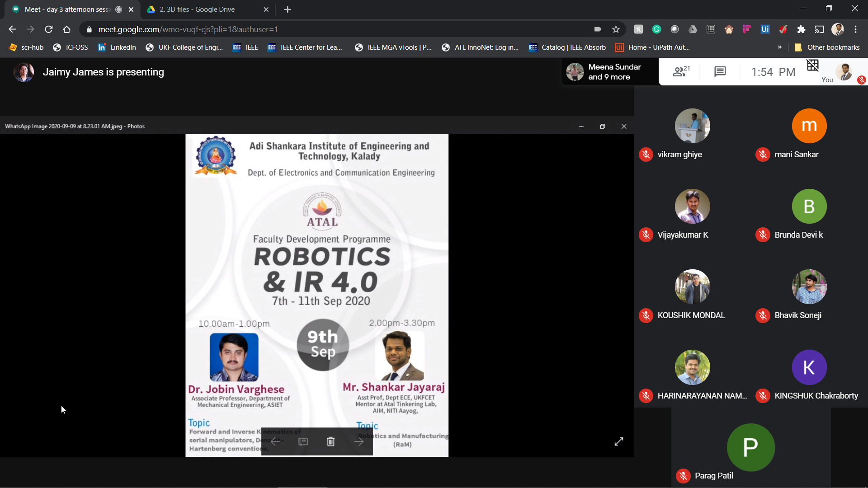Open IEEE MGA vTools bookmark

coord(393,47)
